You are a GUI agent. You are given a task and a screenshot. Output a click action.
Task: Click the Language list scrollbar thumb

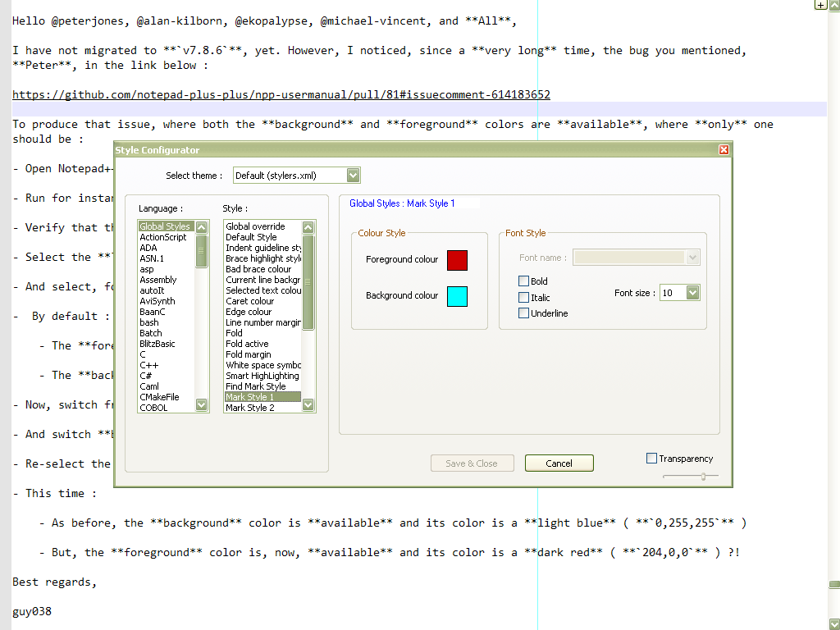click(202, 251)
